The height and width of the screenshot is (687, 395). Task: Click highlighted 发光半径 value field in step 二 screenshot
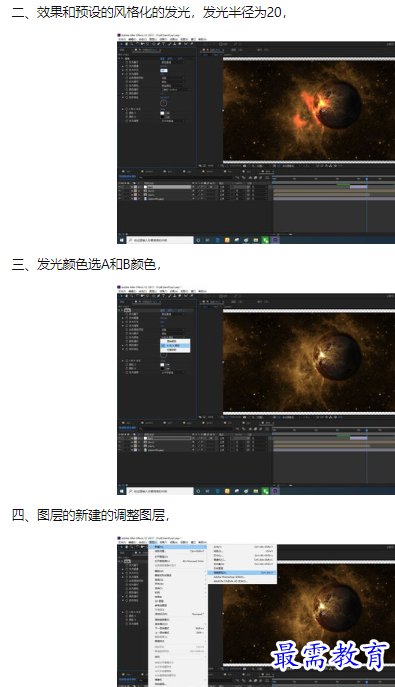point(164,70)
